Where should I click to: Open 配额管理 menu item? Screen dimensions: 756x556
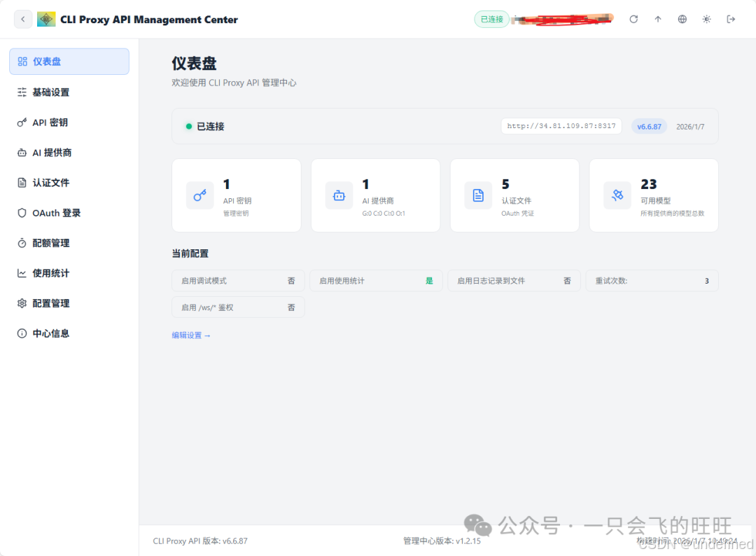(x=69, y=243)
